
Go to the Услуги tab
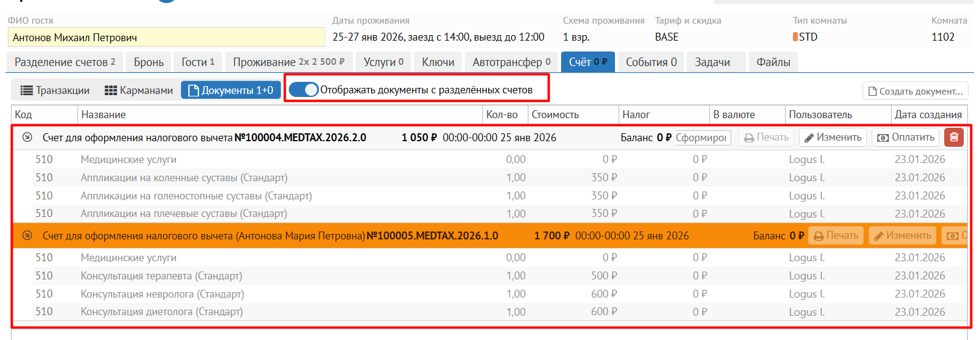[x=383, y=62]
